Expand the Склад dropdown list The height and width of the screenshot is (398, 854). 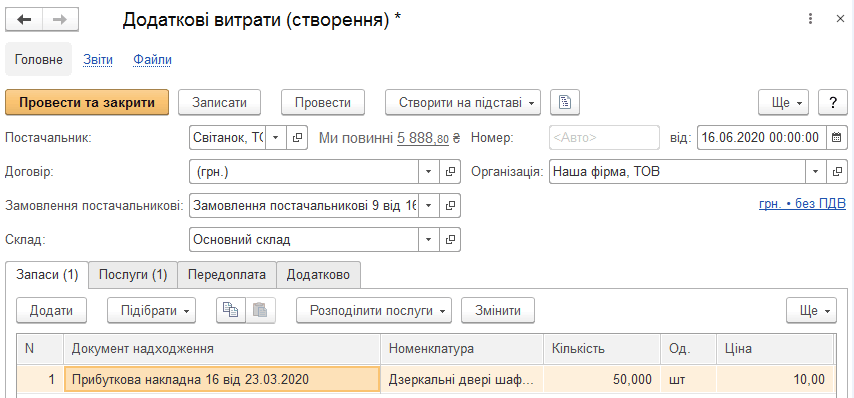(x=429, y=240)
